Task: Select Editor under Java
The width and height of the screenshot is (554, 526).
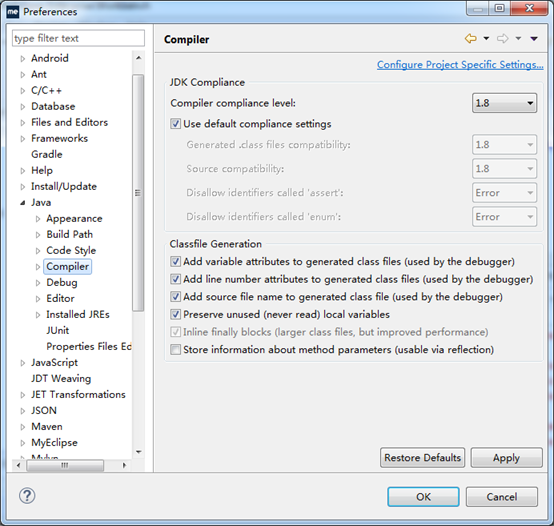Action: tap(60, 299)
